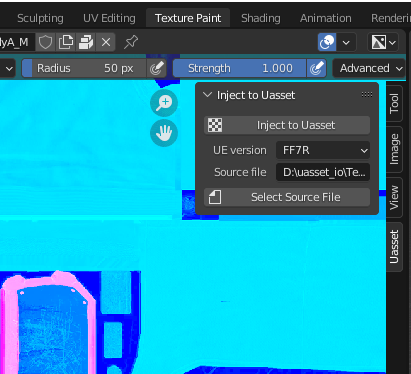Screen dimensions: 411x374
Task: Open the Rendering workspace tab
Action: tap(391, 18)
